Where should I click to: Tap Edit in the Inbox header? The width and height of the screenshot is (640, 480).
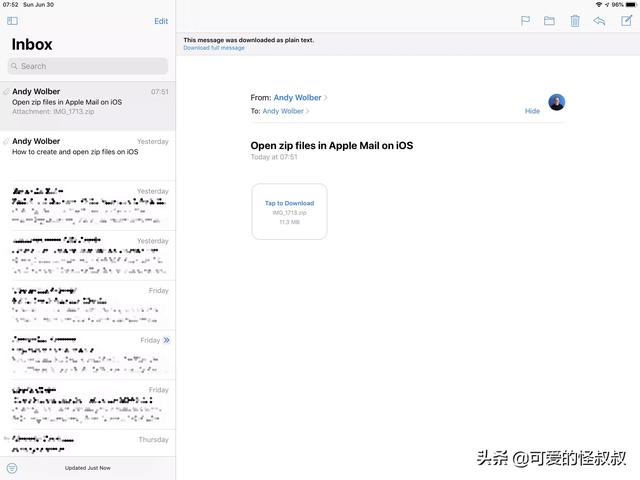[161, 21]
